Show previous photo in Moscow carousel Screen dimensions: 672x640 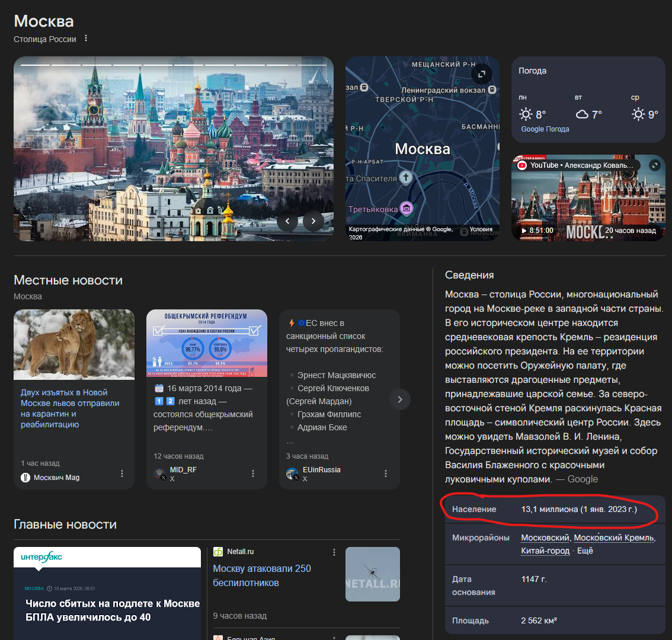pyautogui.click(x=287, y=221)
